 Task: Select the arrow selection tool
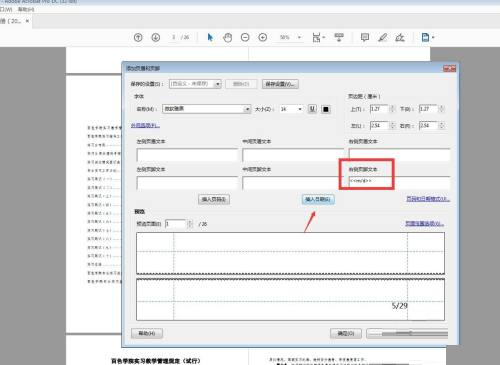[210, 37]
